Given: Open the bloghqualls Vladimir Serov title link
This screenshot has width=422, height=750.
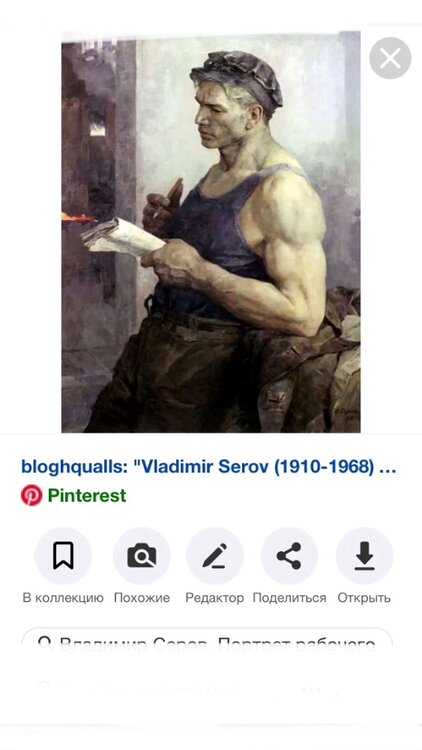Looking at the screenshot, I should tap(209, 467).
